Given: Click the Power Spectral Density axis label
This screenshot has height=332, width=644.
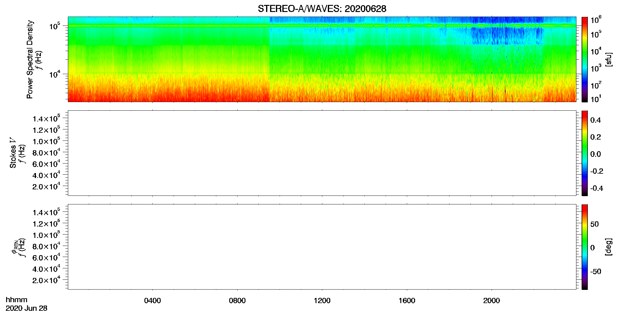Looking at the screenshot, I should [x=29, y=59].
